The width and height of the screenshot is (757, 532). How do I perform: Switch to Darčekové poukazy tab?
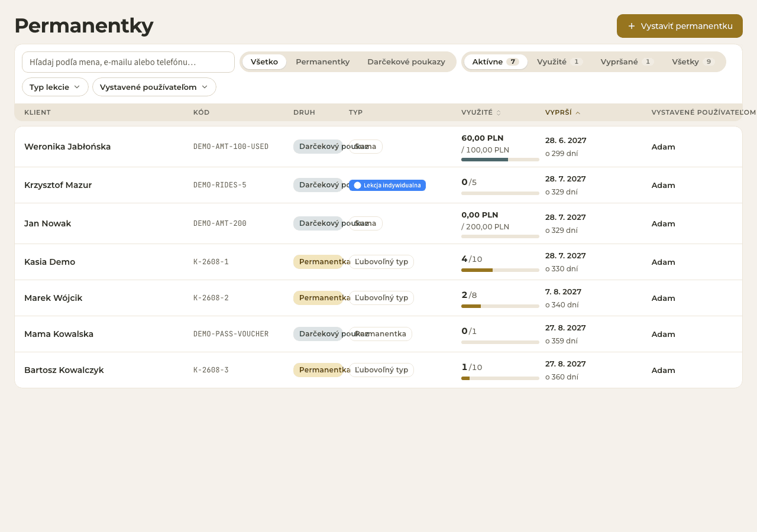pos(406,61)
